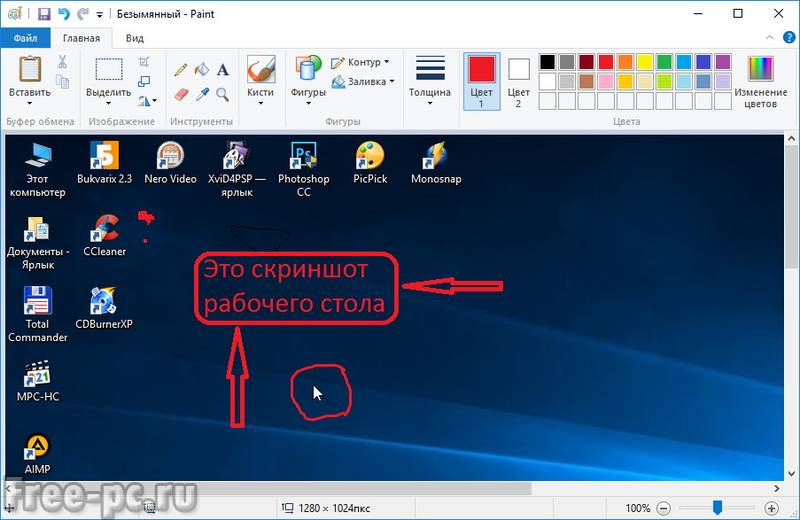Expand the Paste (Вставить) dropdown arrow
Viewport: 800px width, 520px height.
tap(30, 104)
